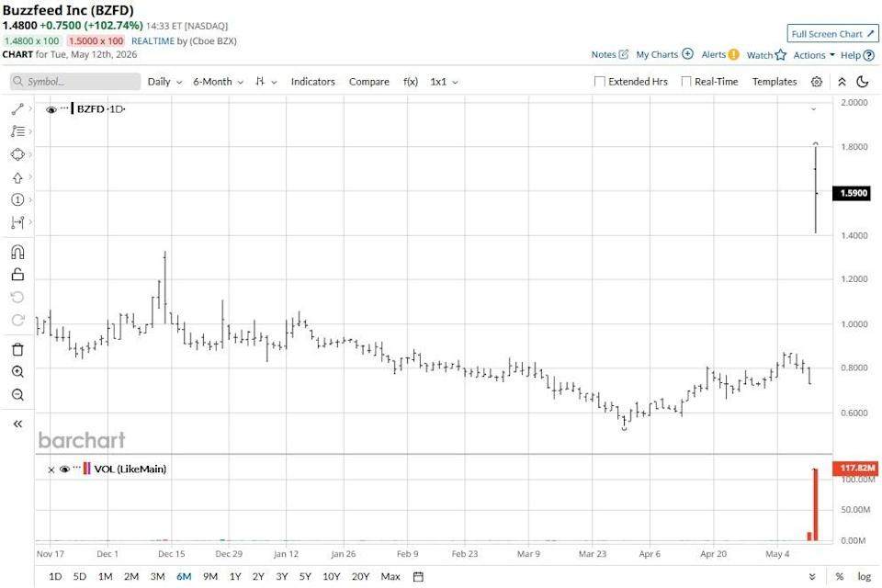Click the lock drawings icon
The height and width of the screenshot is (588, 882).
coord(17,275)
